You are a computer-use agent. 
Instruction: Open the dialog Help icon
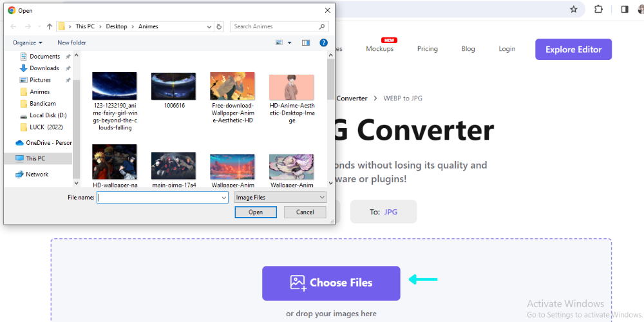click(324, 43)
